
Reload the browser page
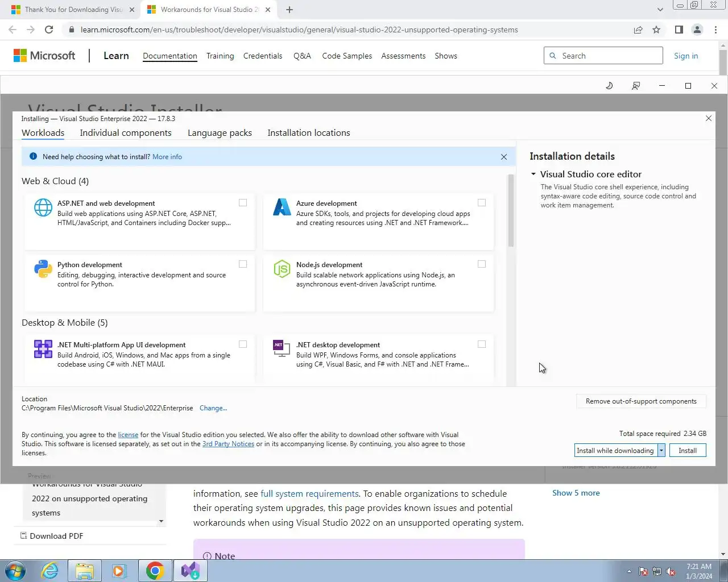pyautogui.click(x=49, y=30)
